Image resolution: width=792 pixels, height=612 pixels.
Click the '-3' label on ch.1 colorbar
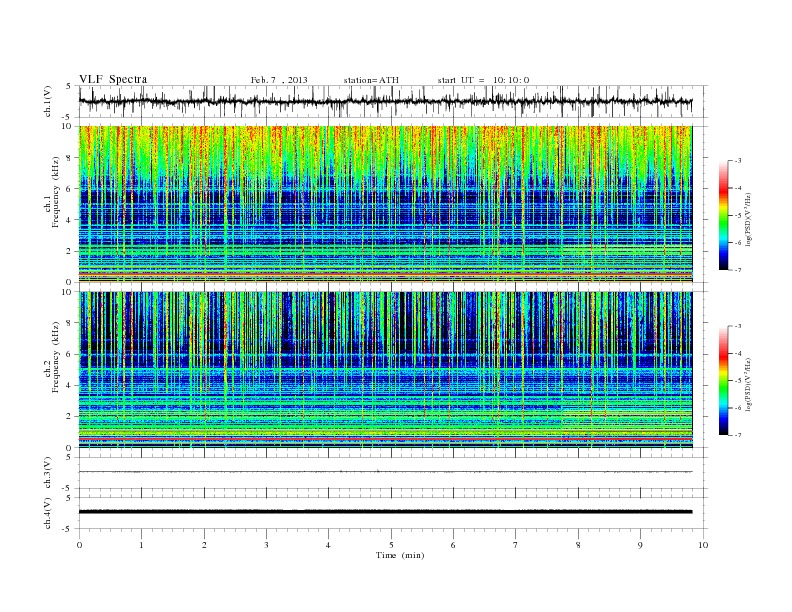click(x=738, y=161)
